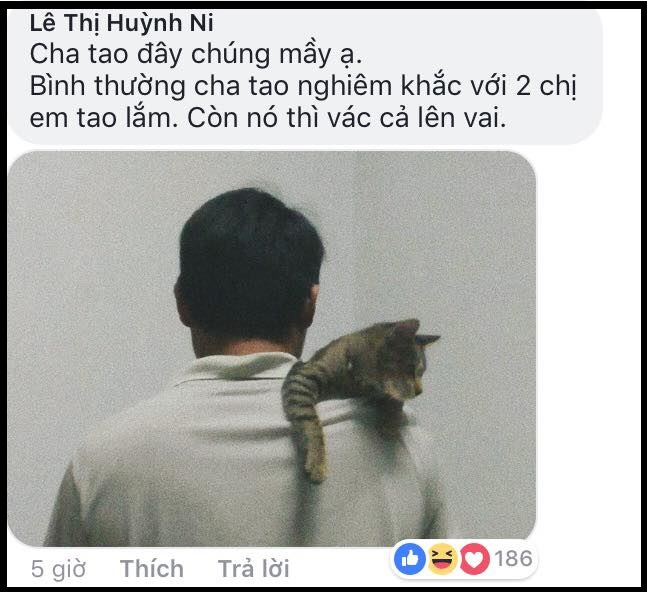Click the red heart Love reaction icon
This screenshot has width=647, height=592.
pos(475,559)
